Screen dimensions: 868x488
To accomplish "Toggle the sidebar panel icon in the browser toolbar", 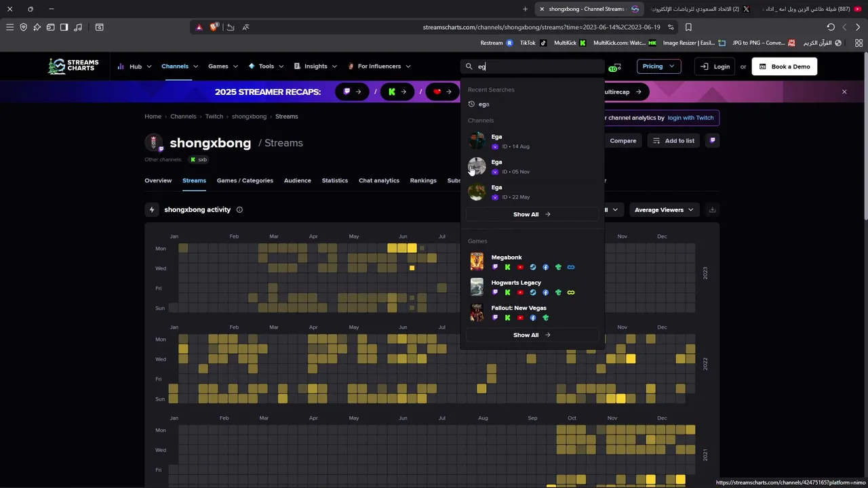I will pyautogui.click(x=64, y=27).
